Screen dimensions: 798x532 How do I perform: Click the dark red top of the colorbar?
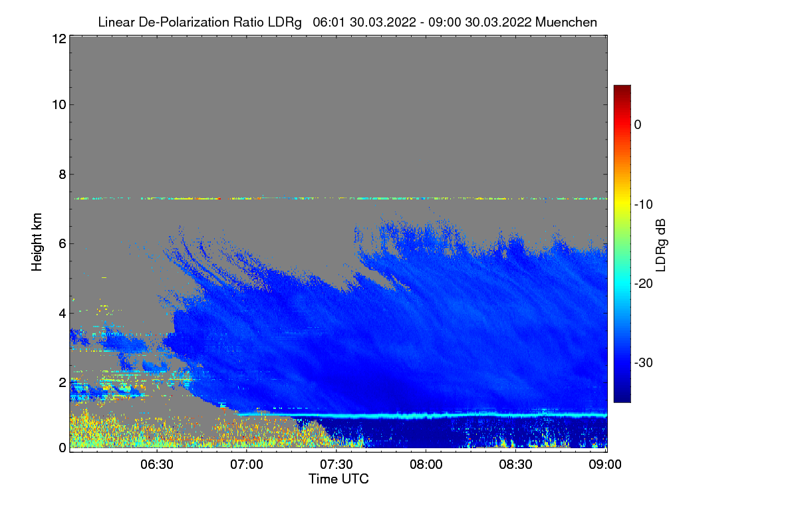pyautogui.click(x=622, y=90)
